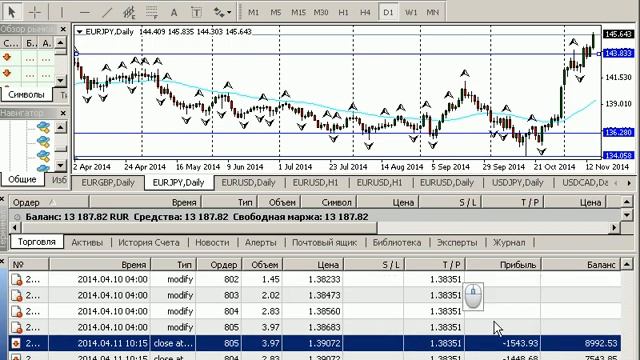Viewport: 640px width, 360px height.
Task: Click the Navigator scroll-up arrow
Action: pos(60,127)
